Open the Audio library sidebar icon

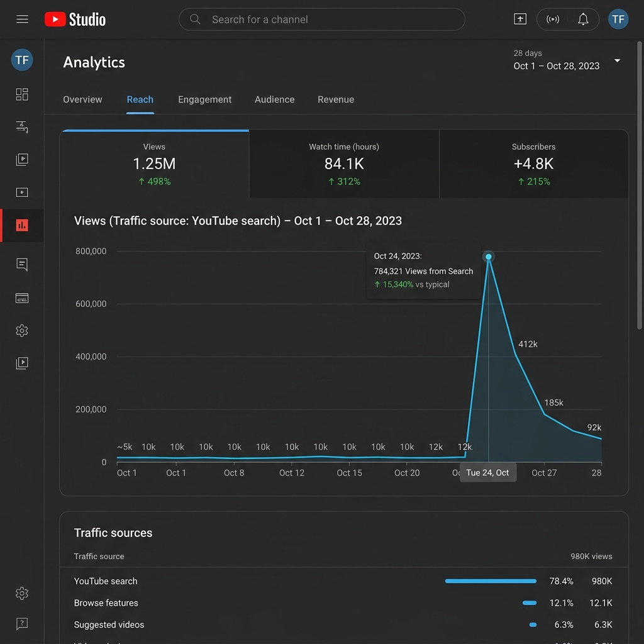point(22,363)
